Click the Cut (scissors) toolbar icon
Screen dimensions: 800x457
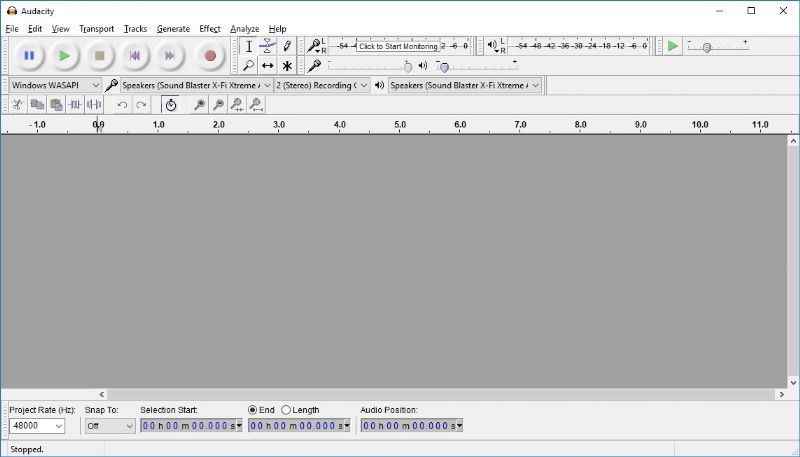18,105
